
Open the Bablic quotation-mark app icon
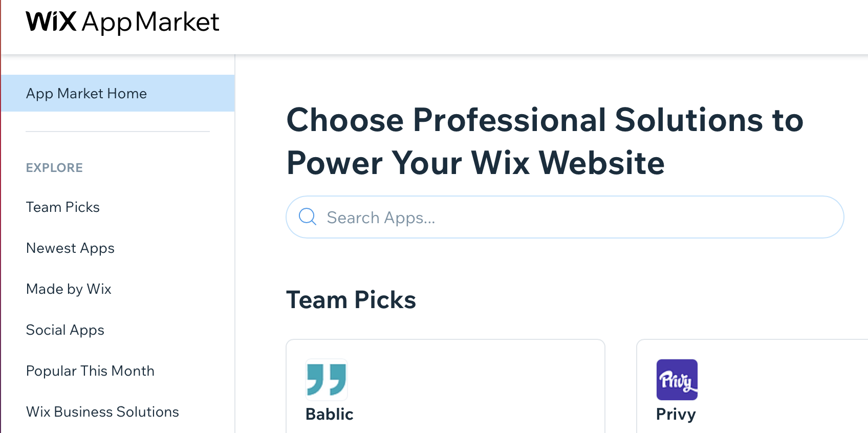pyautogui.click(x=327, y=380)
